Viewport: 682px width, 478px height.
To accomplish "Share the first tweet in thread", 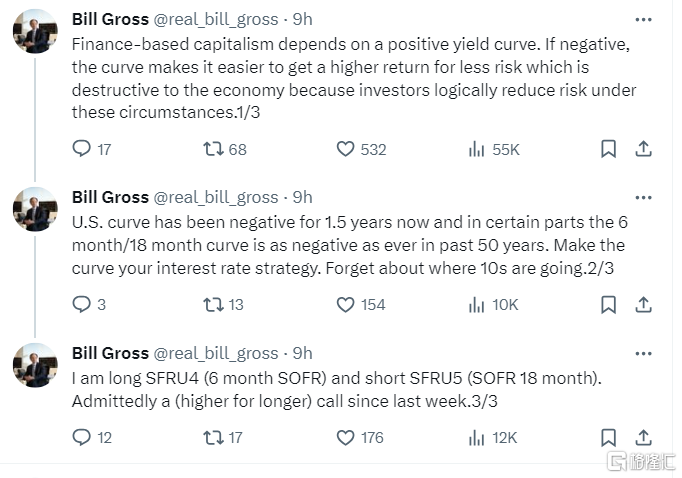I will coord(644,149).
